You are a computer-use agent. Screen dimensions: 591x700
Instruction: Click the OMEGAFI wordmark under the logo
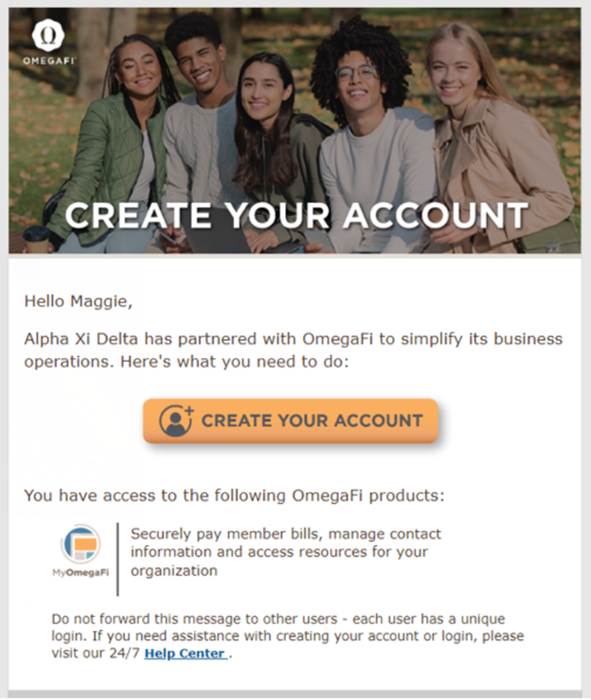click(48, 62)
